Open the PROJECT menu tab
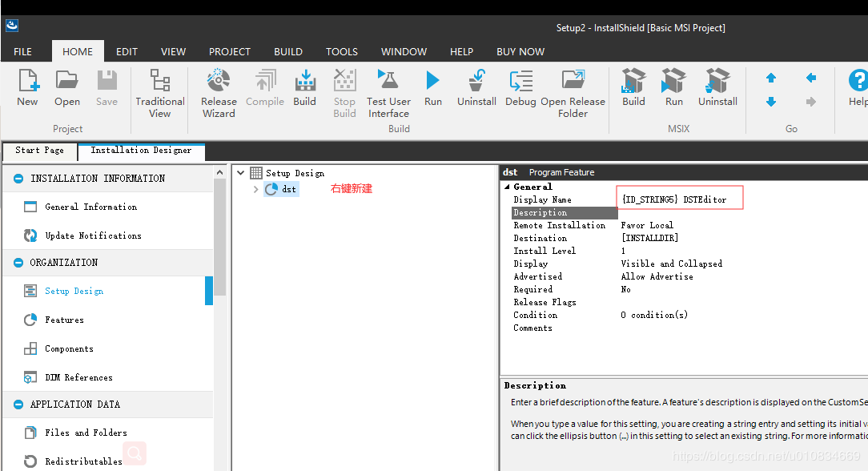Screen dimensions: 868x471 coord(230,51)
